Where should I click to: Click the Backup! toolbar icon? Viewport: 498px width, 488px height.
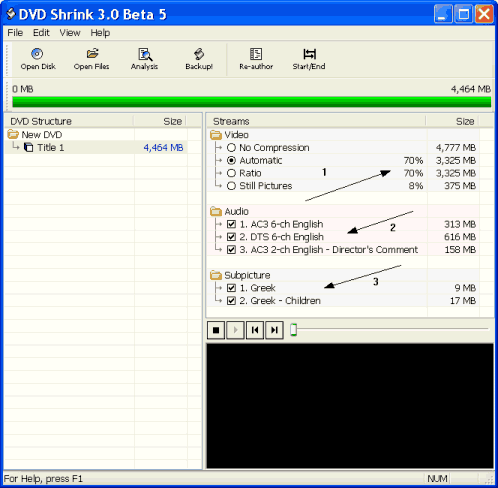coord(199,59)
